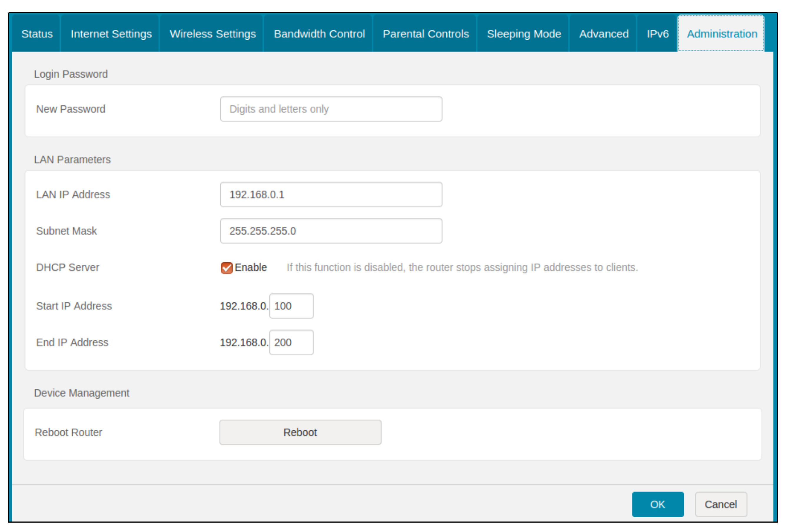Screen dimensions: 790x532
Task: Focus the LAN IP Address field
Action: (x=331, y=194)
